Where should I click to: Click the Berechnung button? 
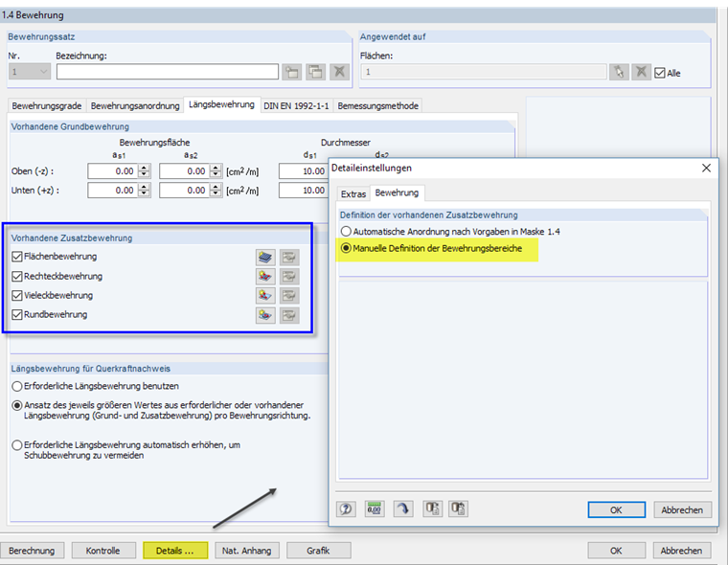click(32, 551)
